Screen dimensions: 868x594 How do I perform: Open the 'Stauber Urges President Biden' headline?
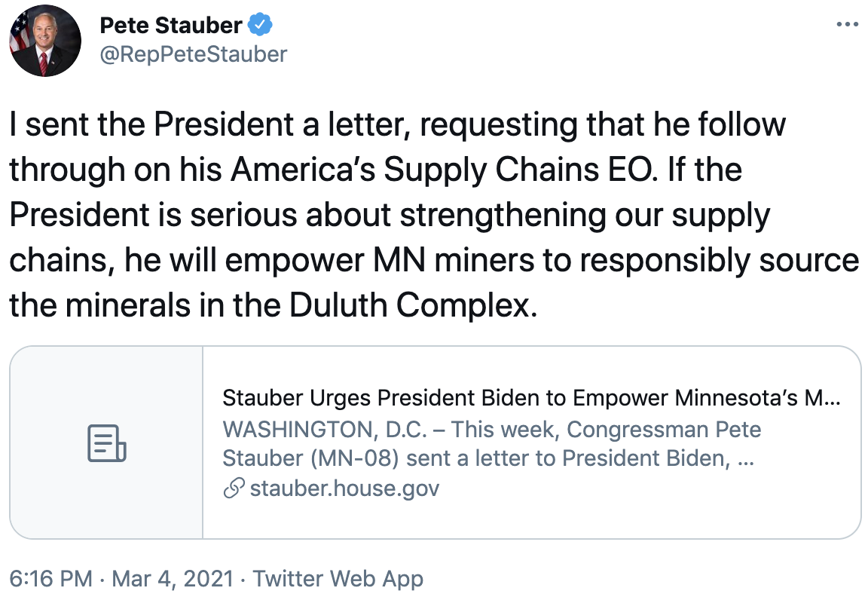point(531,397)
